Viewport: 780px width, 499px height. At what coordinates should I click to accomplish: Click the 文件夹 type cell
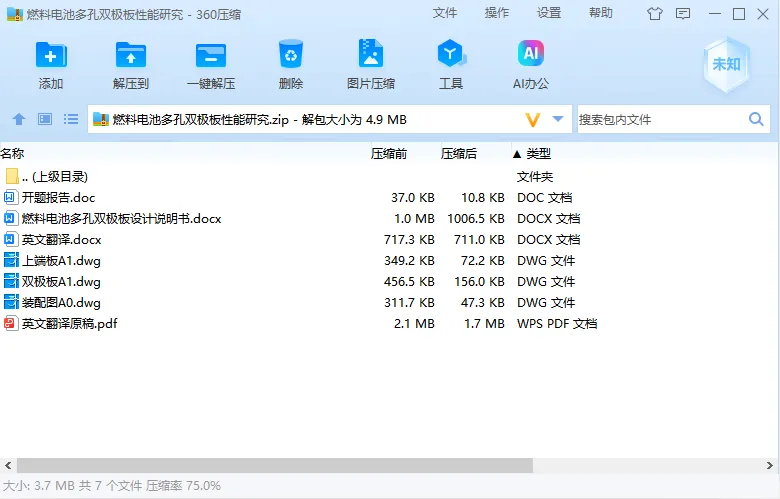pyautogui.click(x=535, y=176)
